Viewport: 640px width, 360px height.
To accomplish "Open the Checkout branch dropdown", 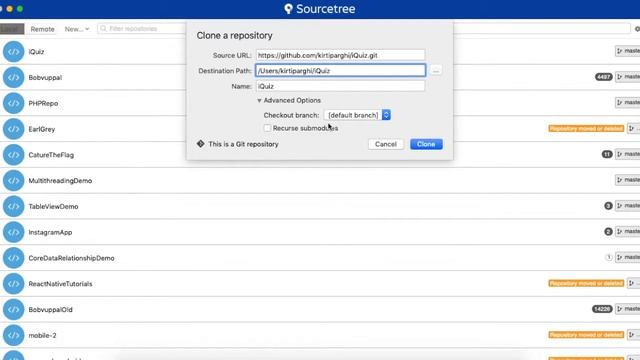I will coord(358,115).
